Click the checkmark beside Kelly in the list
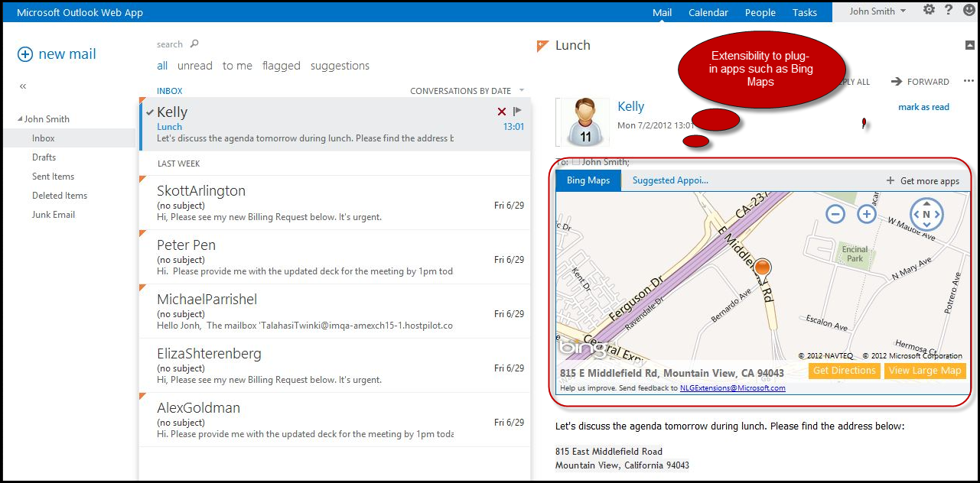Image resolution: width=980 pixels, height=483 pixels. pos(149,112)
